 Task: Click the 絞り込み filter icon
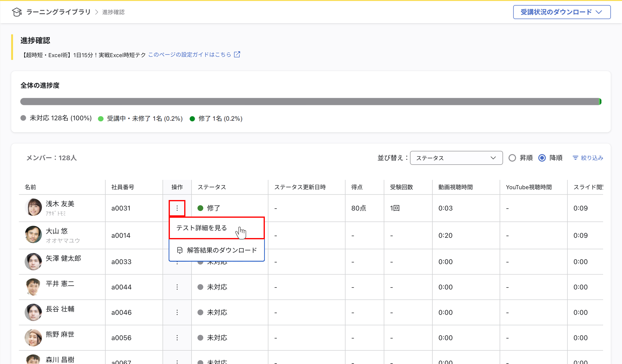[x=575, y=158]
